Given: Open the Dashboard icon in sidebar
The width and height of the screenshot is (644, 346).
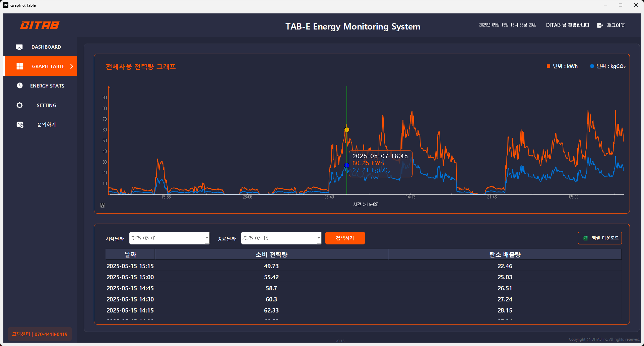Looking at the screenshot, I should pos(19,47).
